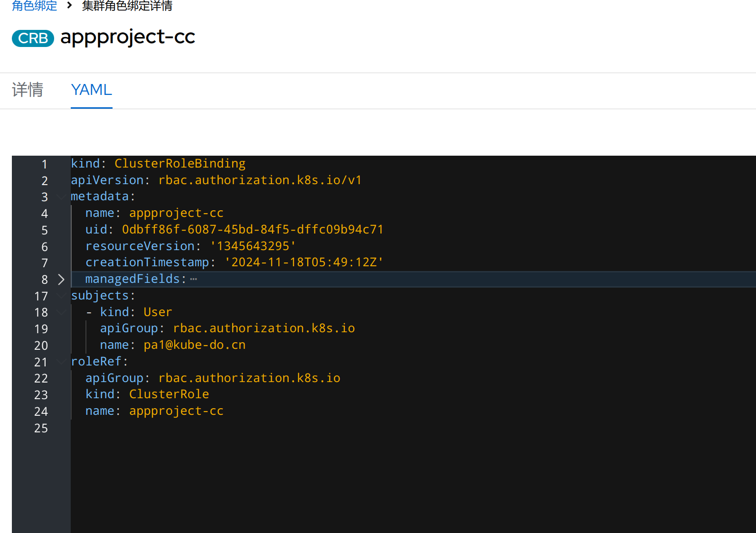Fold the User subject list item
Screen dimensions: 756x533
(61, 312)
